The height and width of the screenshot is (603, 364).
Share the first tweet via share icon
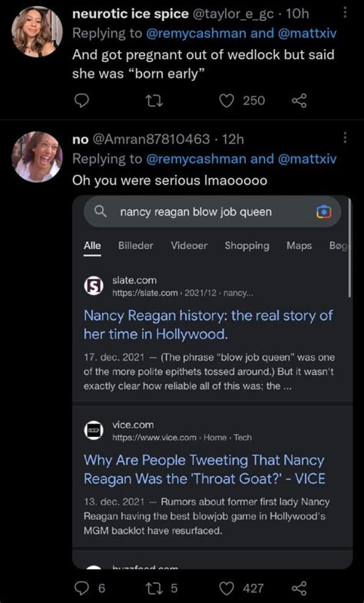coord(299,101)
